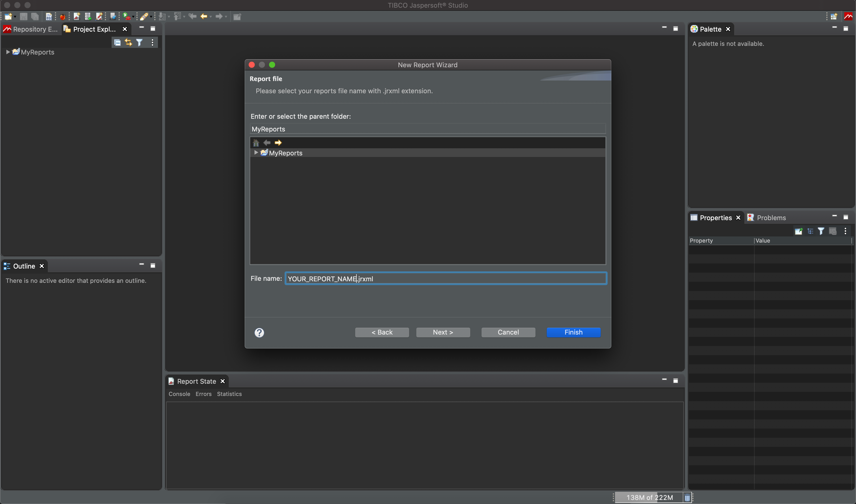Click forward arrow in folder browser
856x504 pixels.
278,143
